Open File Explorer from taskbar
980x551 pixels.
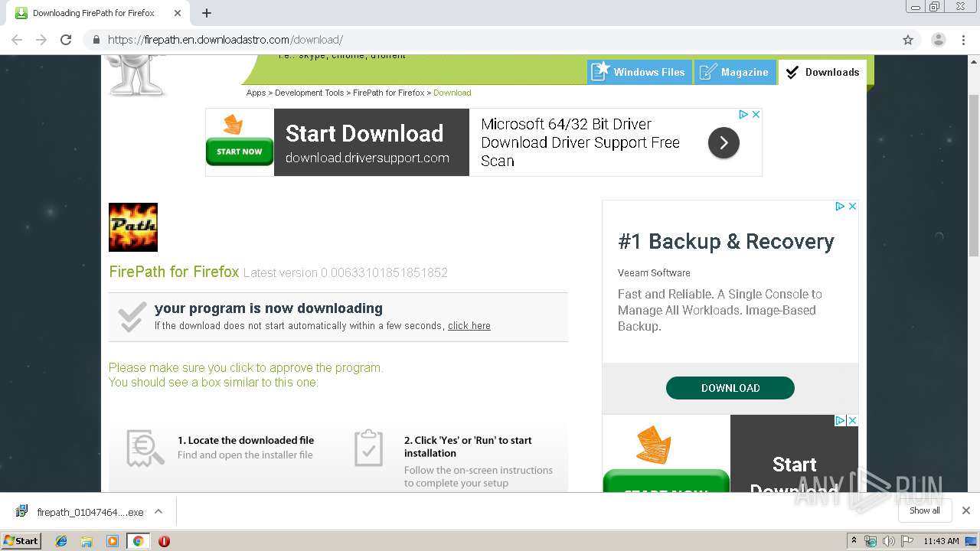coord(87,541)
